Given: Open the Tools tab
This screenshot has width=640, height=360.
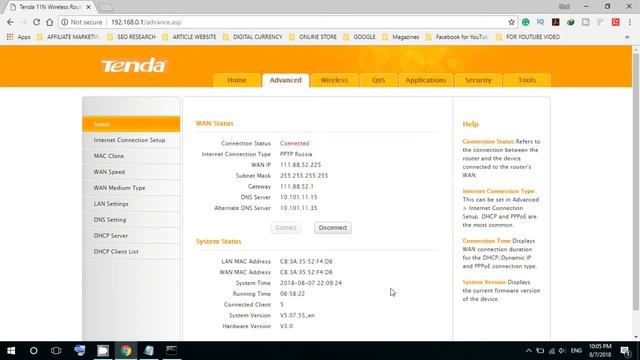Looking at the screenshot, I should tap(527, 80).
